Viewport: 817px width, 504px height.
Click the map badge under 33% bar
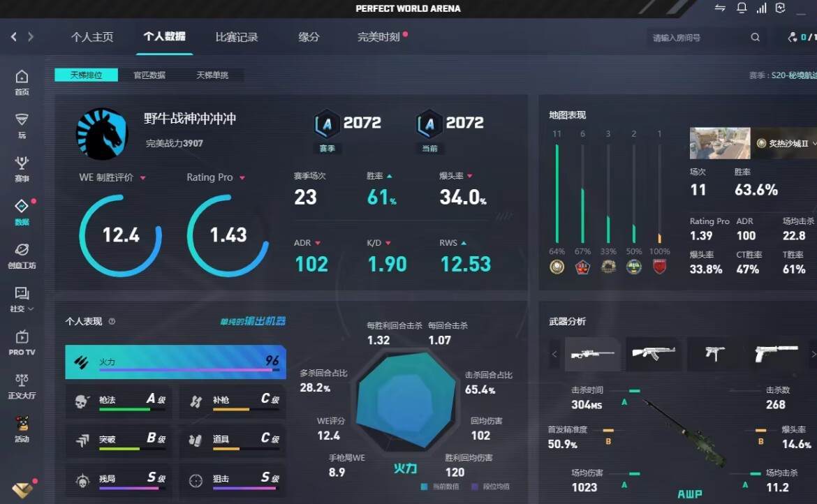(x=608, y=267)
